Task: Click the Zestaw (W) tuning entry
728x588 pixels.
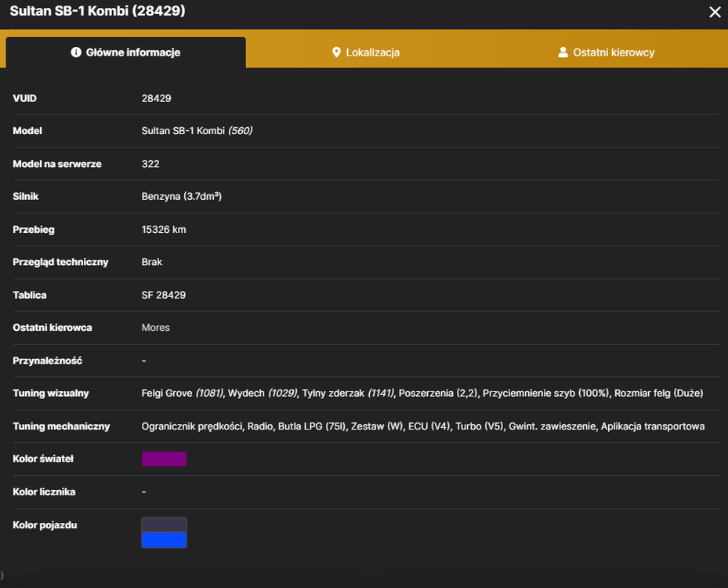Action: click(x=377, y=426)
